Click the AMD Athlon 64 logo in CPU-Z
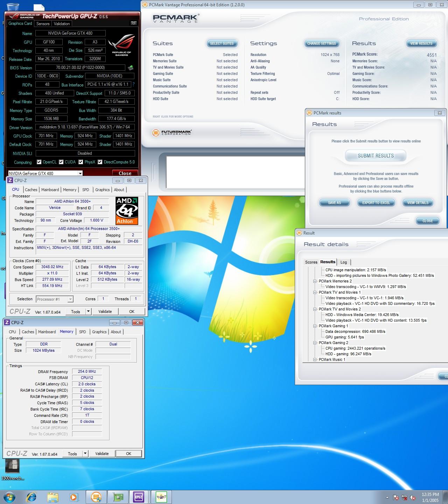 point(127,210)
